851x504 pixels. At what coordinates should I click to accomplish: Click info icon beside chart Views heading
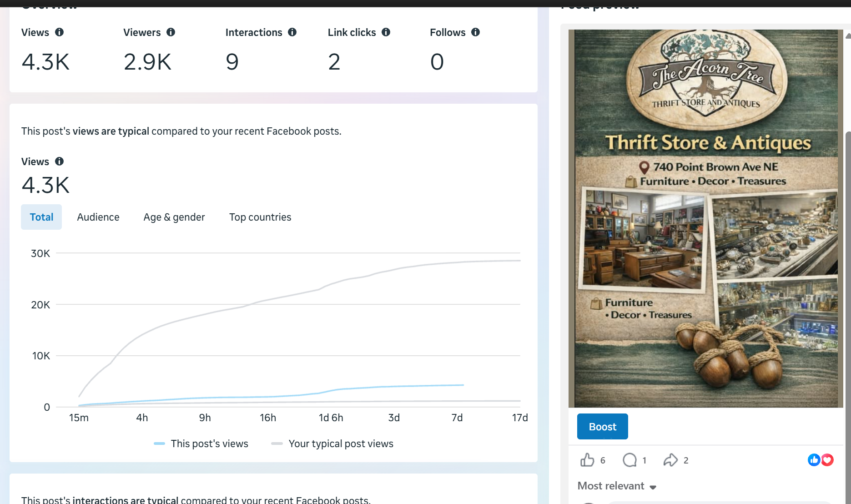59,161
